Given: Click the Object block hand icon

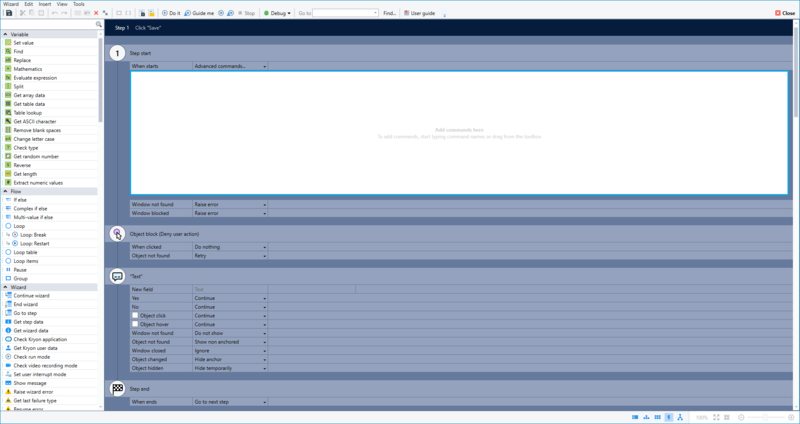Looking at the screenshot, I should click(x=117, y=234).
